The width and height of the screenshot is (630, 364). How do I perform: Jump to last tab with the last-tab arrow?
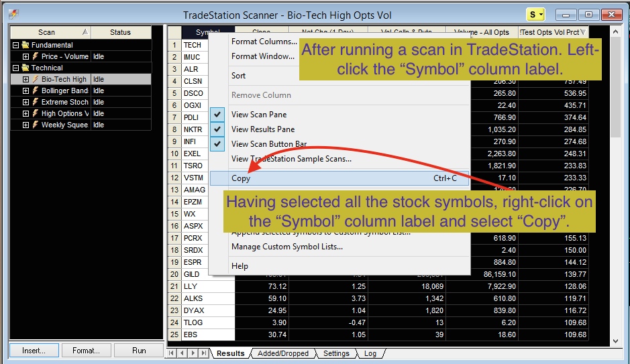[x=204, y=353]
